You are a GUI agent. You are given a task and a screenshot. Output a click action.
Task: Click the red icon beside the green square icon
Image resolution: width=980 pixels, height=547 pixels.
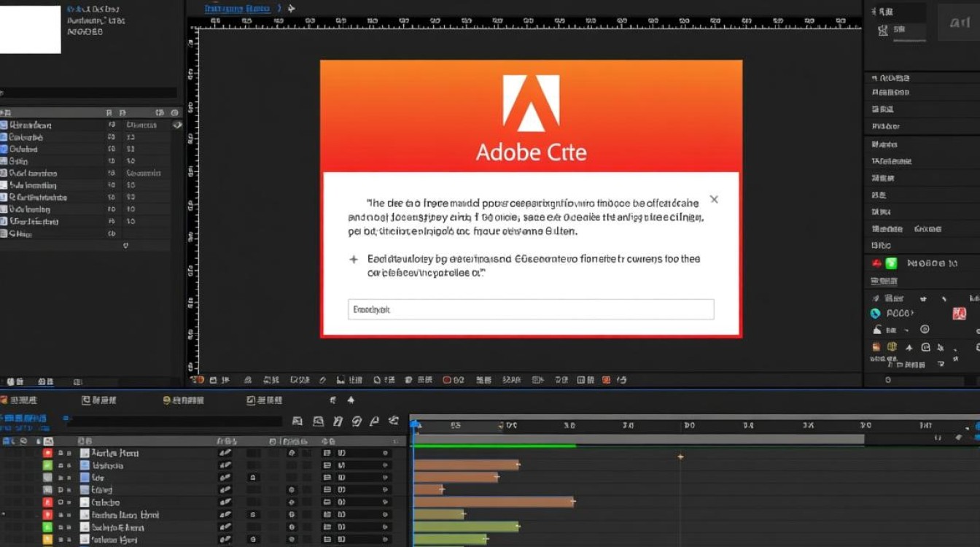[x=876, y=263]
